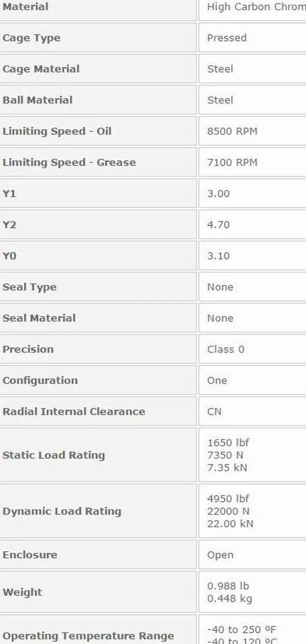Select the Class 0 precision value
This screenshot has width=306, height=644.
point(225,349)
